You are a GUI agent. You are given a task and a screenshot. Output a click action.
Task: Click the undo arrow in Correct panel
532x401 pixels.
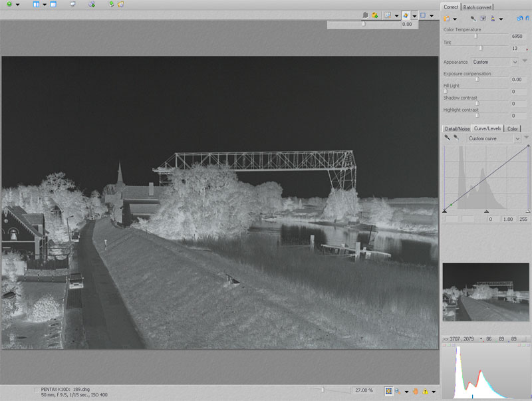click(x=520, y=19)
